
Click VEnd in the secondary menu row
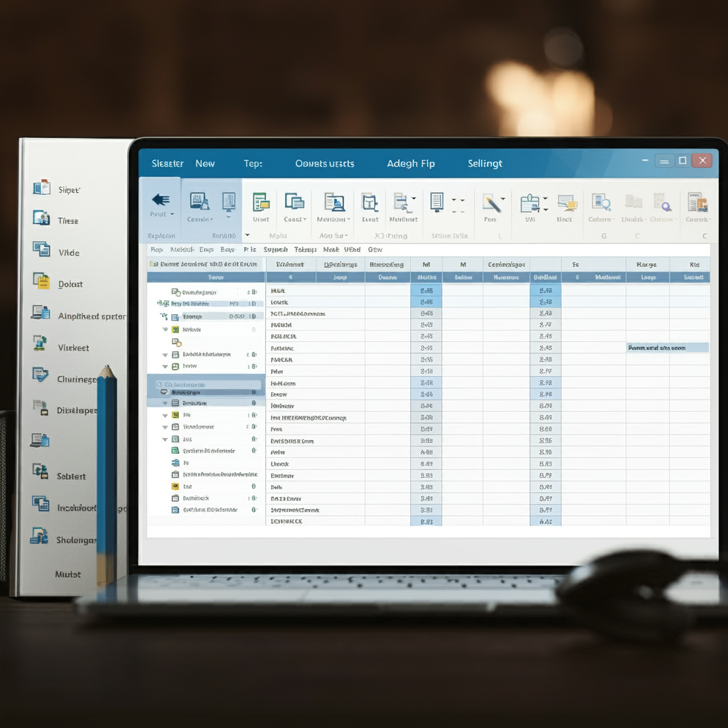353,250
